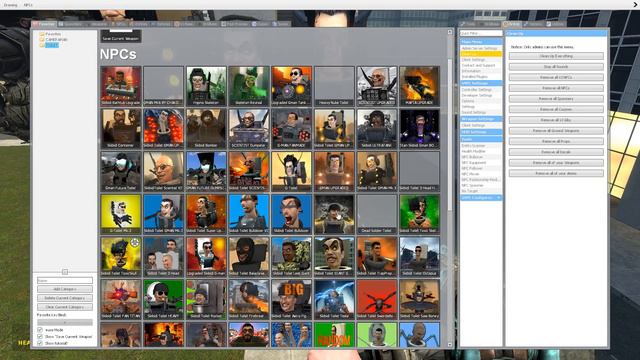640x360 pixels.
Task: Spawn the Gman Future Toilet NPC
Action: click(121, 171)
